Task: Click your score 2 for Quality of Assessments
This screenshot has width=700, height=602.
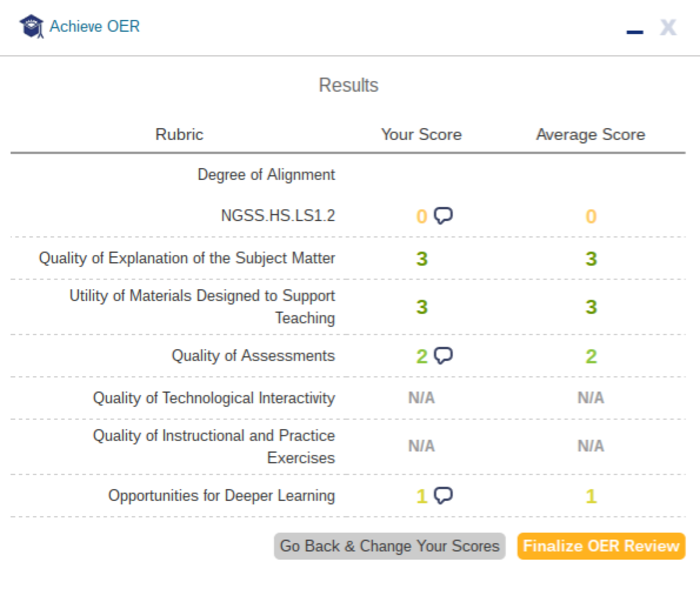Action: [422, 356]
